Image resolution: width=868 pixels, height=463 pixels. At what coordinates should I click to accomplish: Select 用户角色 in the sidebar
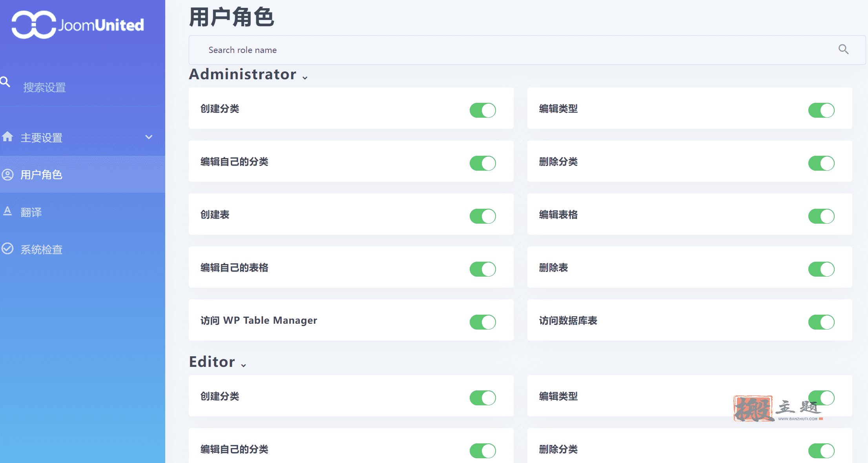point(82,175)
